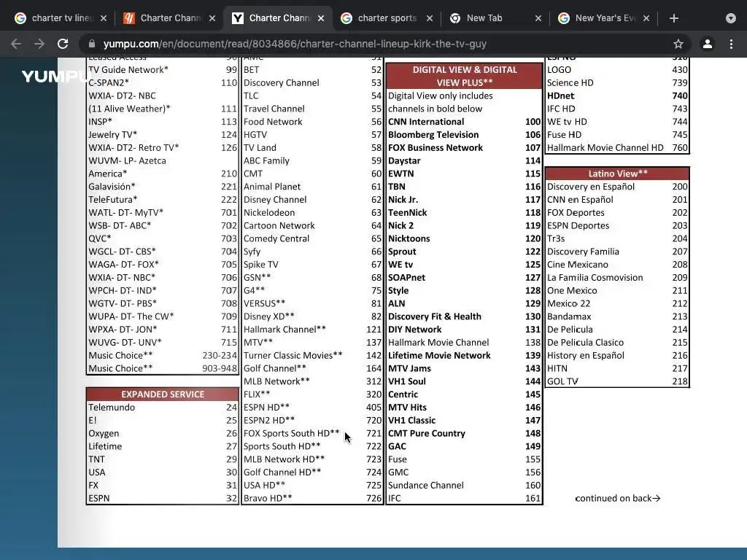Click 'ESPN HD**' channel entry
Screen dimensions: 747x560
[312, 407]
